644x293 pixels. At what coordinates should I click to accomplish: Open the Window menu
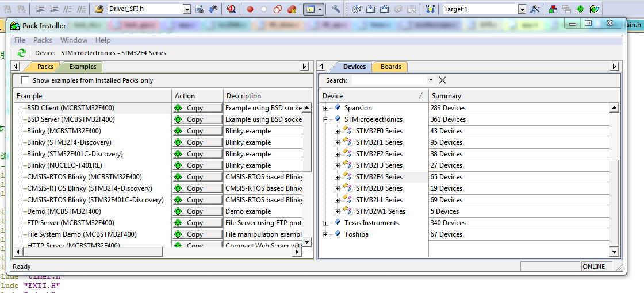point(74,40)
